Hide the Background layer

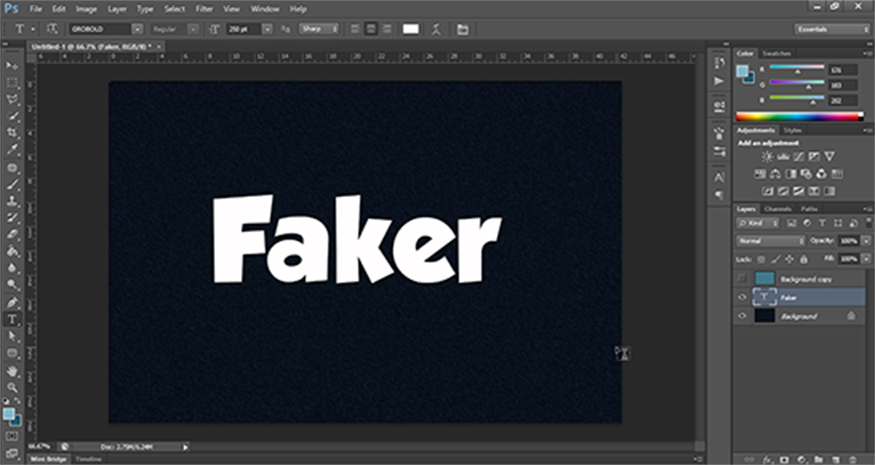742,316
